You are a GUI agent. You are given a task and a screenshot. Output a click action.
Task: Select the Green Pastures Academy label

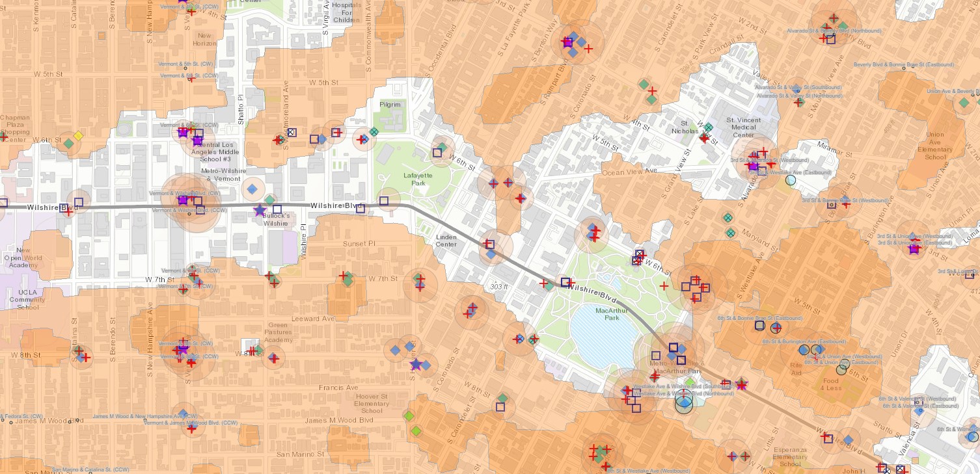279,332
